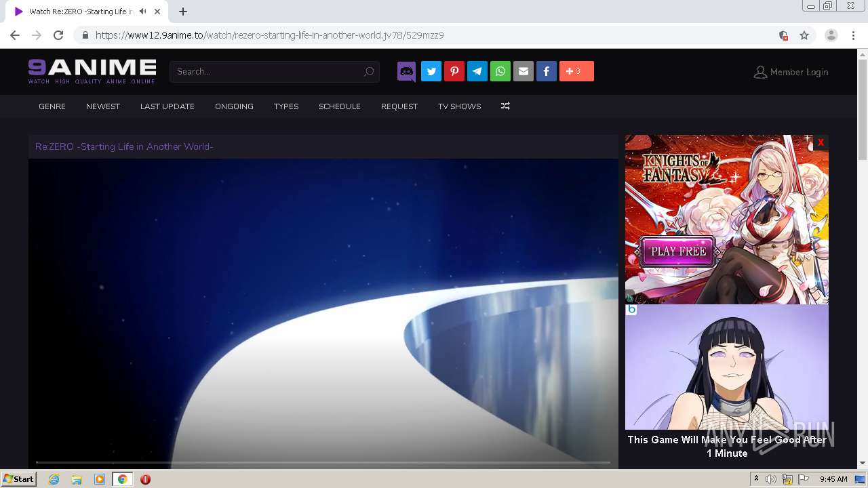Expand more share options (+3)
This screenshot has height=488, width=868.
pyautogui.click(x=576, y=71)
